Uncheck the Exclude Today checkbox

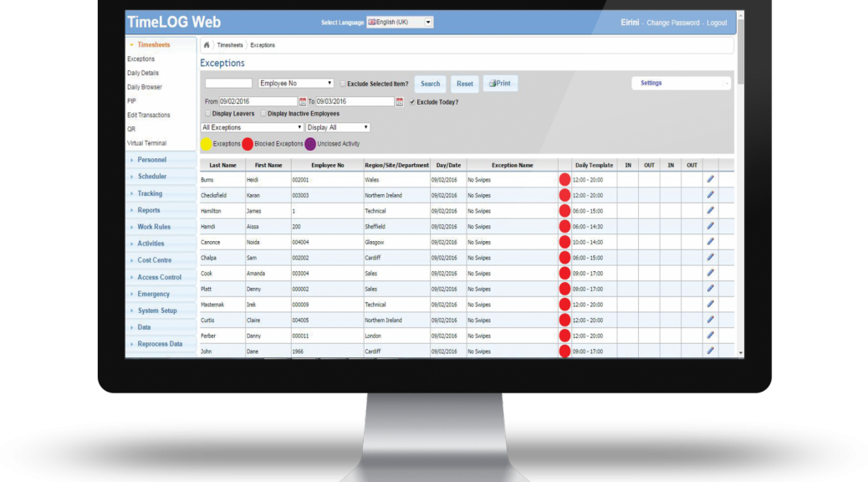(x=412, y=102)
